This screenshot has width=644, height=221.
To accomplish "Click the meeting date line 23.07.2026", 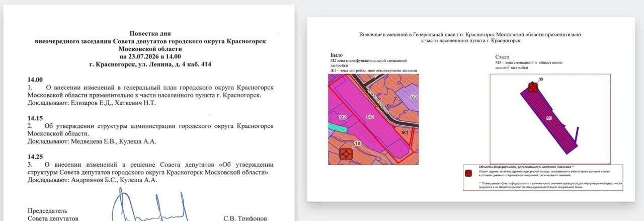I will (150, 56).
